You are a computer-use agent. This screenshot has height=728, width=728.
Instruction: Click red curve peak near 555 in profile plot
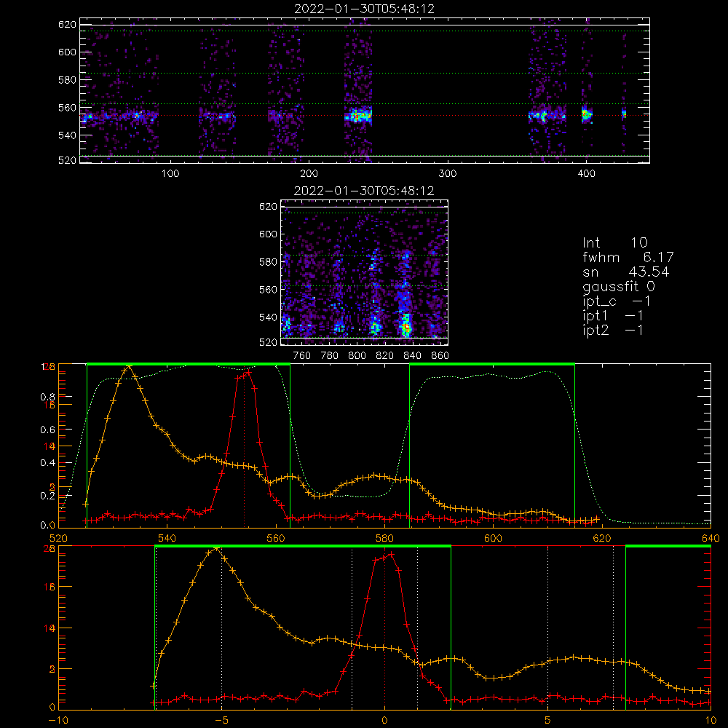248,372
